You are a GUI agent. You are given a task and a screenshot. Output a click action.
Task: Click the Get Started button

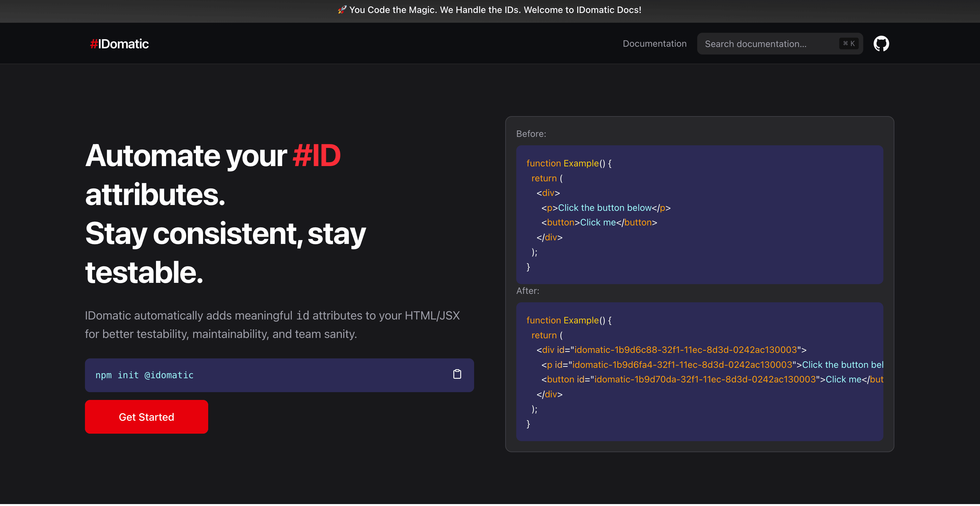point(147,418)
